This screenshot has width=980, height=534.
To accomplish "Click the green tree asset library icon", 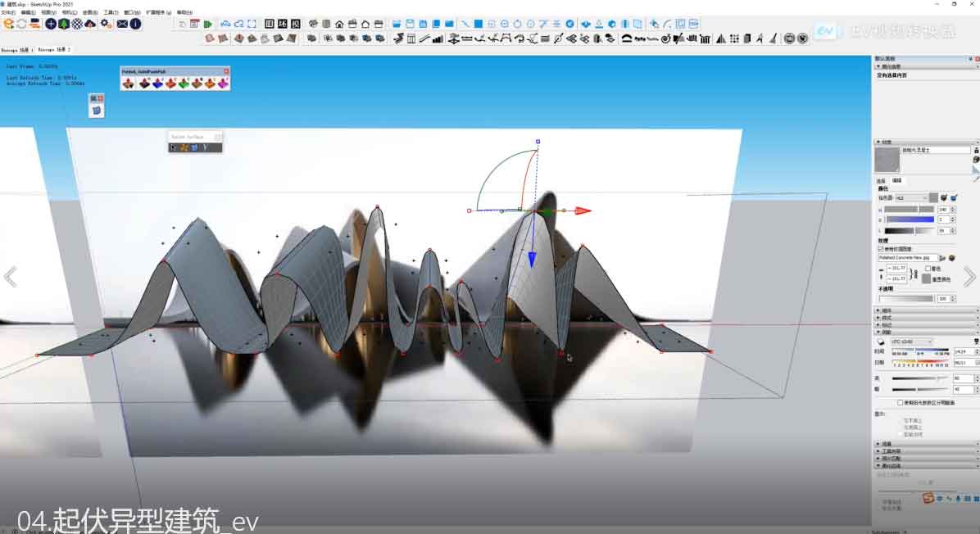I will tap(64, 24).
